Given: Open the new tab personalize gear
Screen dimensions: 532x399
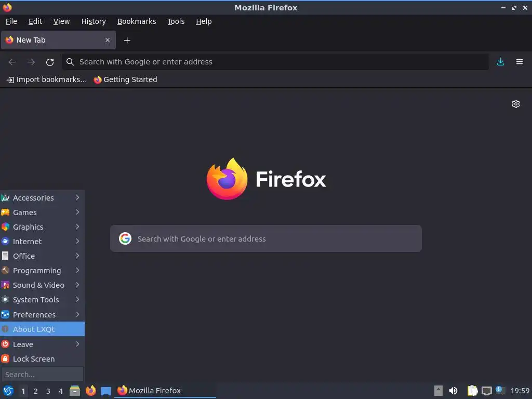Looking at the screenshot, I should 516,104.
